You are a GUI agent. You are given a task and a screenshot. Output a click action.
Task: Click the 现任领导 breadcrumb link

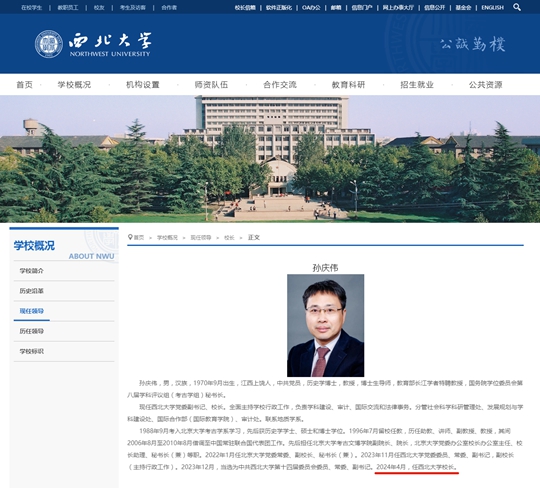click(201, 237)
